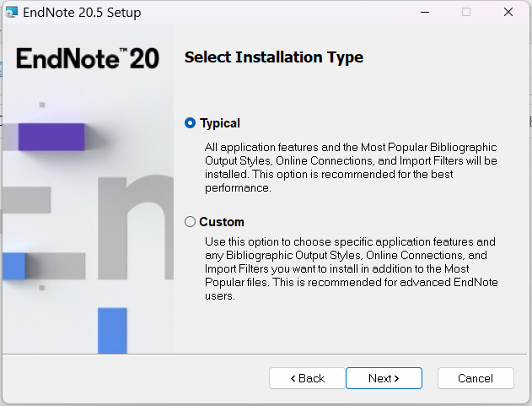Go to the previous step with Back

(x=307, y=378)
